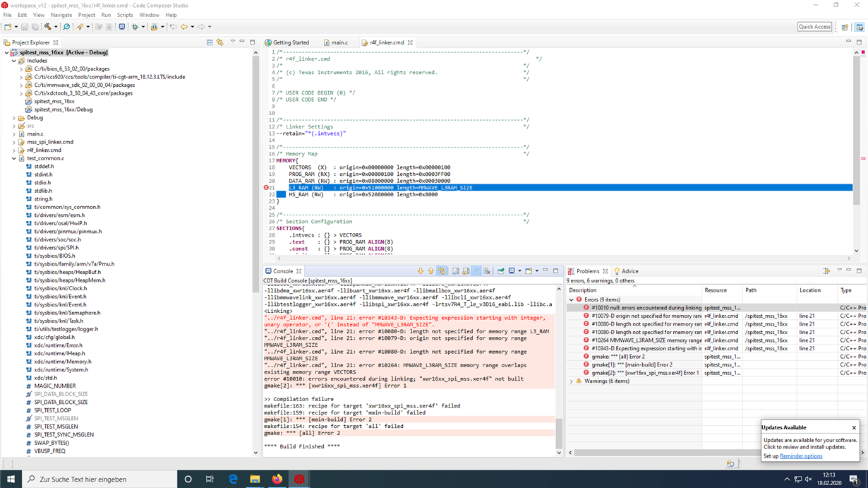Open the Build hammer dropdown arrow
Screen dimensions: 868x488
pyautogui.click(x=55, y=27)
